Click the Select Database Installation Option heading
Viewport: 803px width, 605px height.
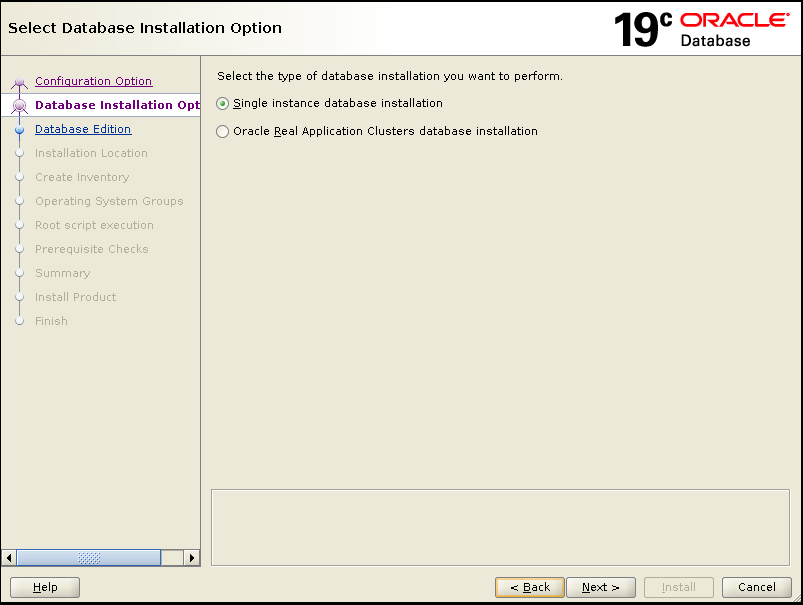pos(145,28)
